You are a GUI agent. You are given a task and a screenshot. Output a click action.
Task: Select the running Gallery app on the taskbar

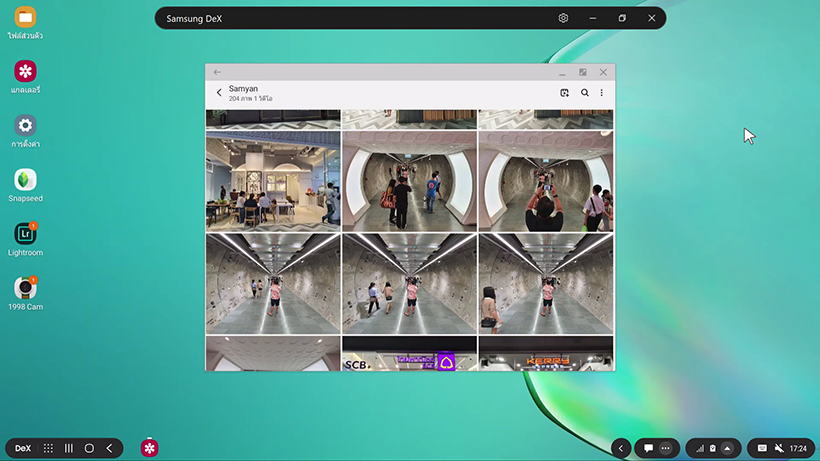click(150, 448)
